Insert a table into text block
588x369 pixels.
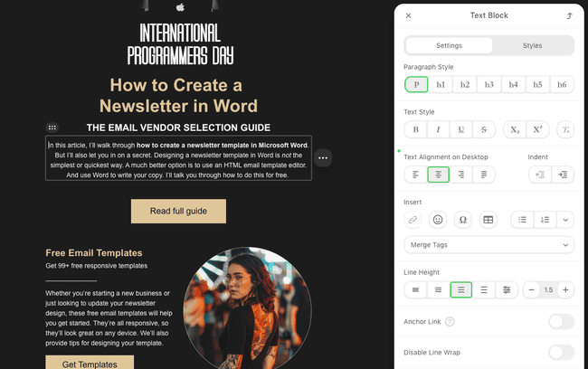tap(488, 219)
